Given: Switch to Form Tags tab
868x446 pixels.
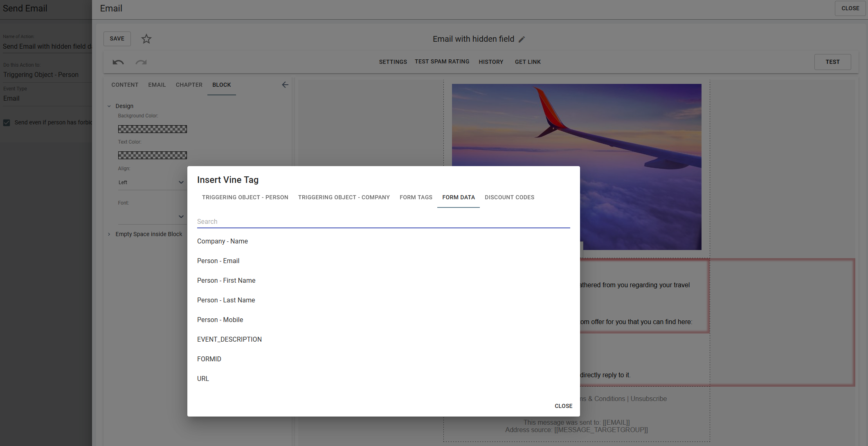Looking at the screenshot, I should (x=416, y=197).
